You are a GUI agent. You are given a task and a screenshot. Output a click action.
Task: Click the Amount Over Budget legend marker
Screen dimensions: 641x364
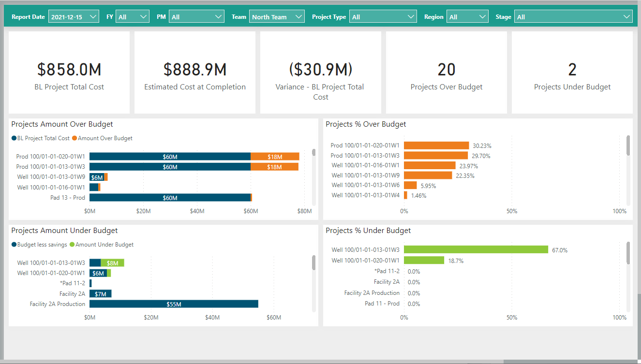[75, 138]
